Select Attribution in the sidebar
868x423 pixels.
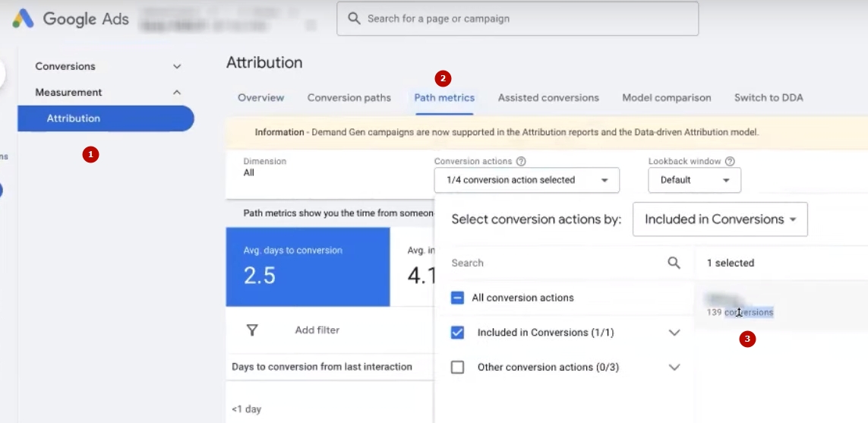point(74,118)
